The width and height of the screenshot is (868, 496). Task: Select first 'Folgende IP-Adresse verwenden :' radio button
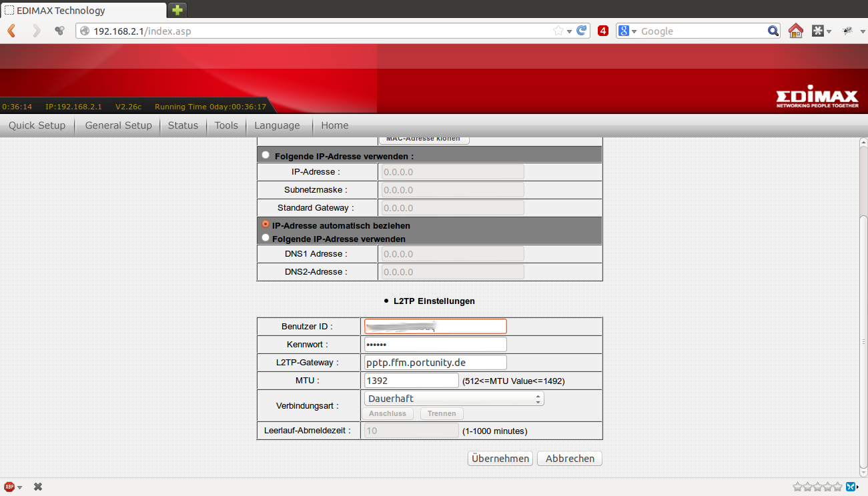(266, 155)
